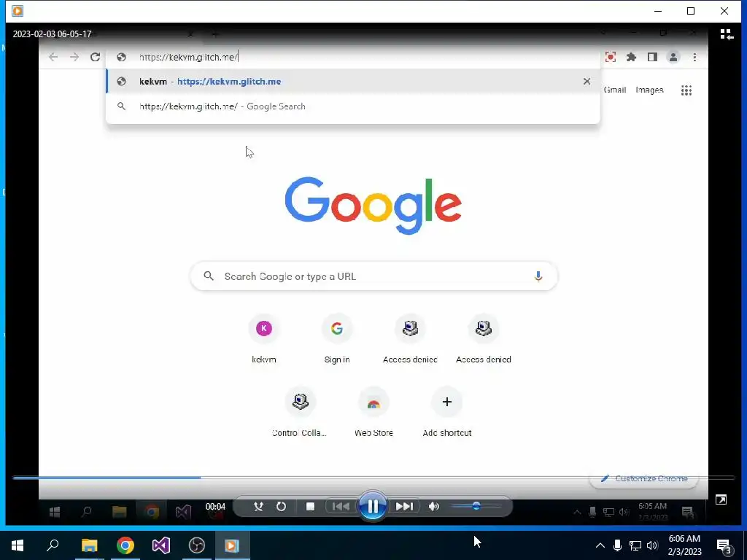Viewport: 747px width, 560px height.
Task: Open the Sign in shortcut
Action: click(337, 339)
